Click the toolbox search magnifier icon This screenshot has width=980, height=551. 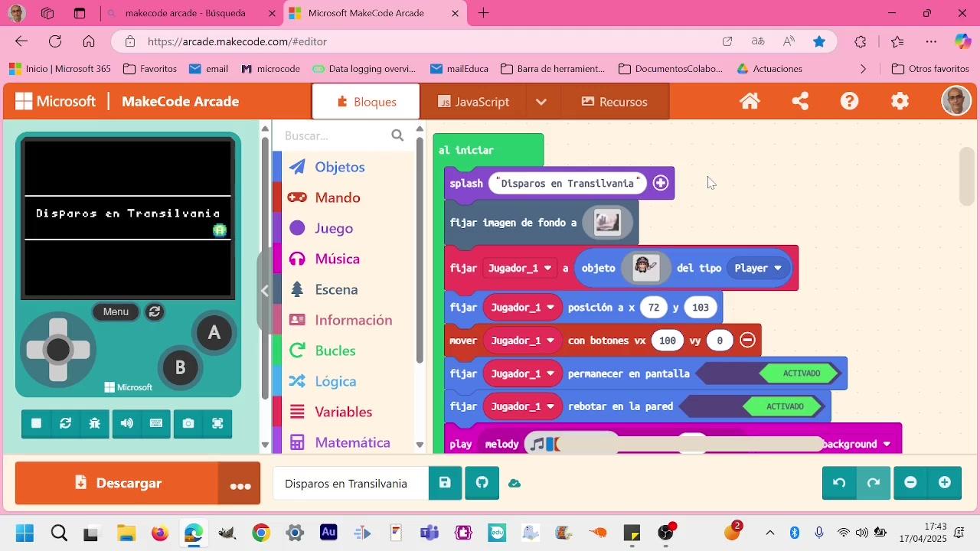397,135
